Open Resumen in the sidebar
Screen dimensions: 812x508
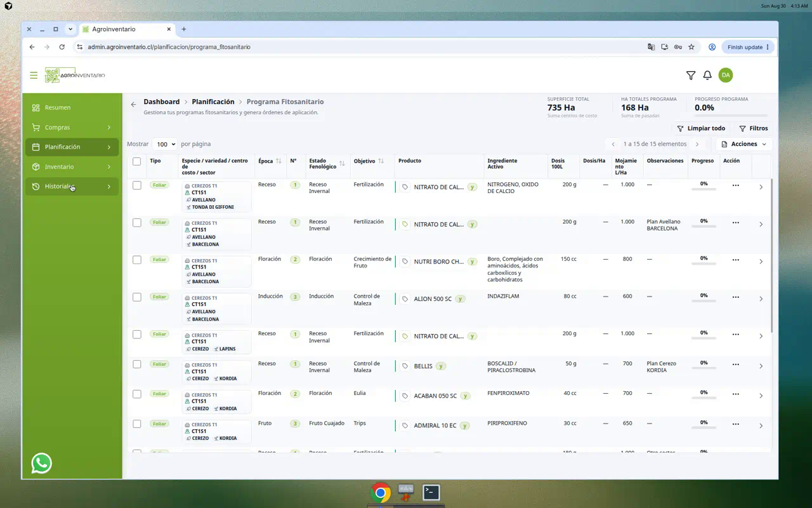pyautogui.click(x=72, y=107)
